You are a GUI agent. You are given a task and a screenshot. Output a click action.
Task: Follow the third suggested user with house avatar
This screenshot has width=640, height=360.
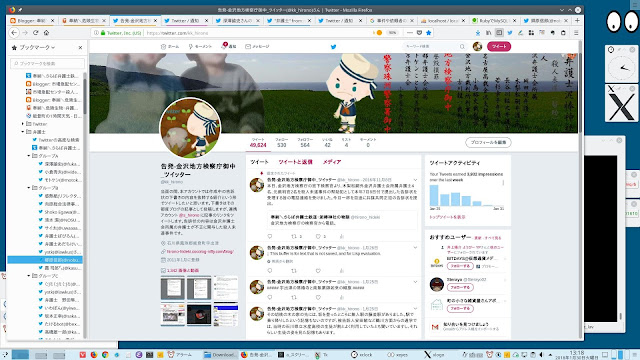coord(460,309)
